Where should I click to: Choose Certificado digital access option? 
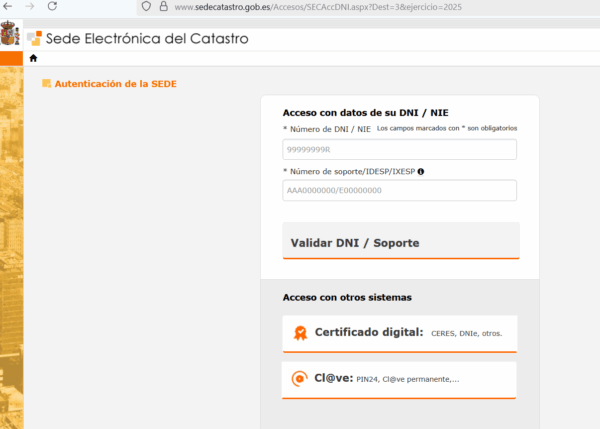pos(400,334)
